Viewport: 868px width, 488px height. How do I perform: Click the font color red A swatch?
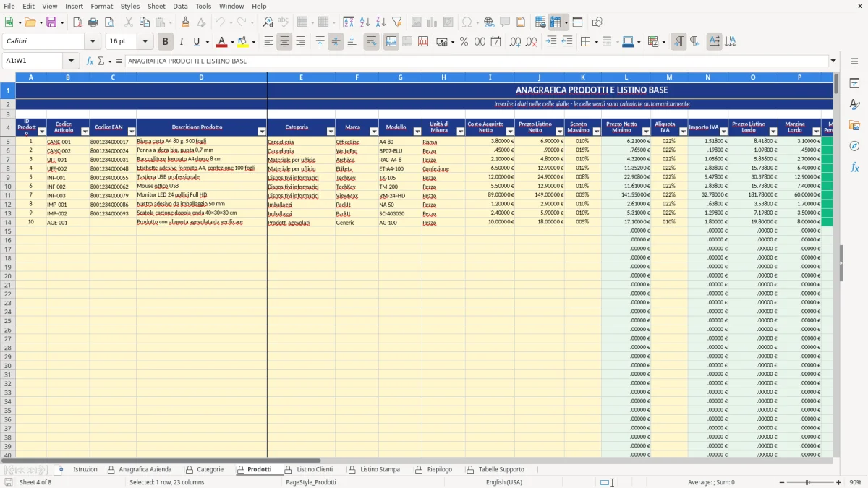(x=222, y=42)
